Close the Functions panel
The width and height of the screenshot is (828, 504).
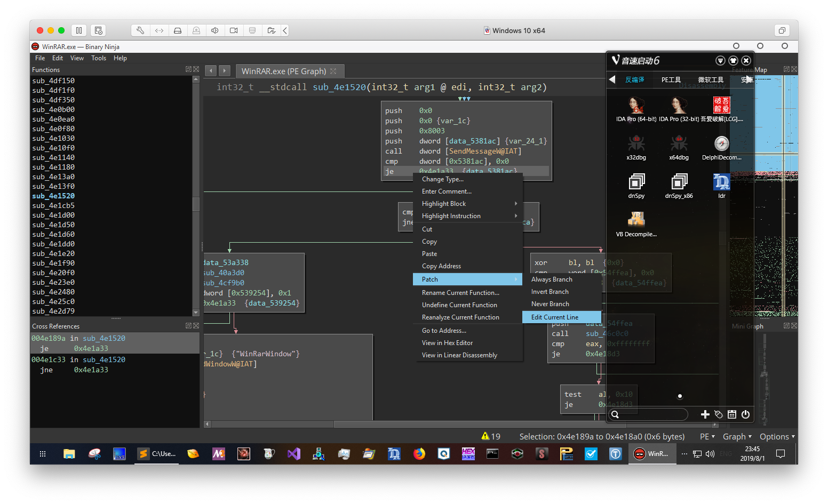tap(196, 69)
